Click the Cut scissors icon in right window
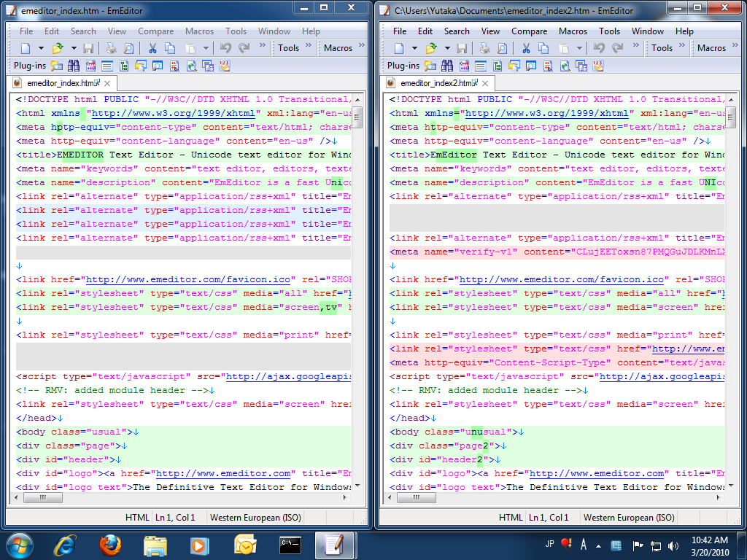Viewport: 747px width, 560px height. tap(526, 48)
